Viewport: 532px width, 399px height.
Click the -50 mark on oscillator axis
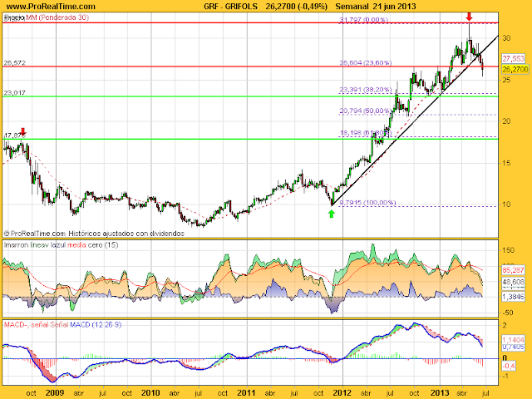(x=508, y=313)
